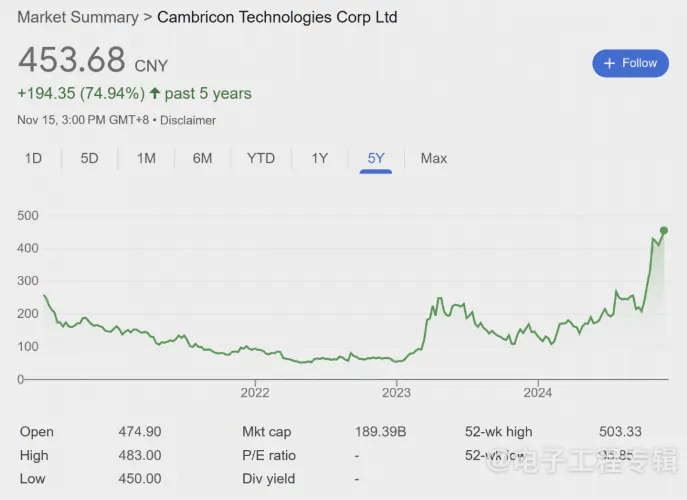Click the plus icon in Follow

[609, 63]
